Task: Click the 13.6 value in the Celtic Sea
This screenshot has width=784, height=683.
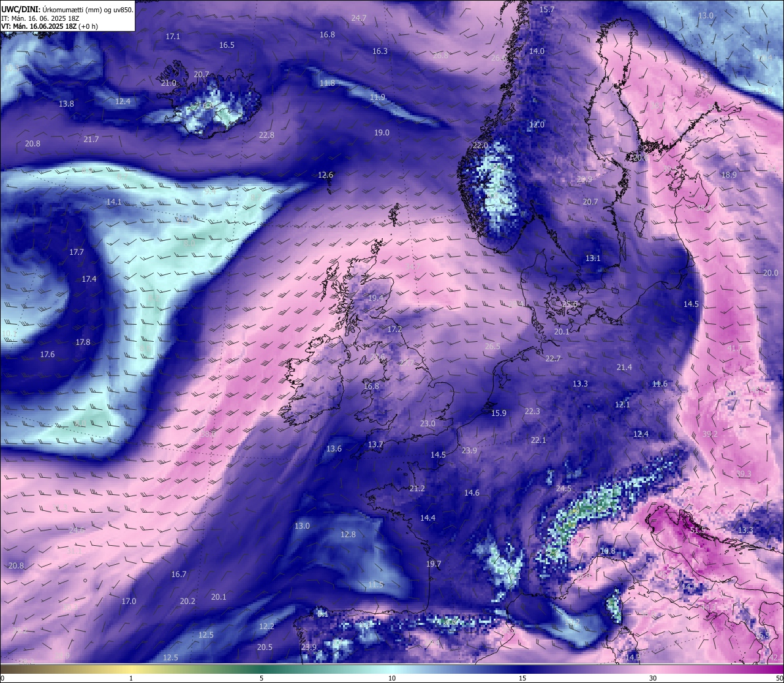Action: 334,448
